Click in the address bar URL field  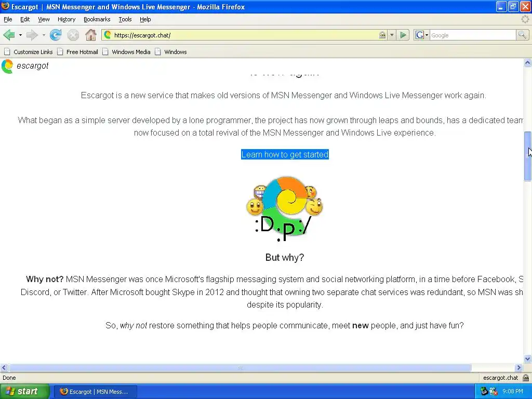(244, 35)
